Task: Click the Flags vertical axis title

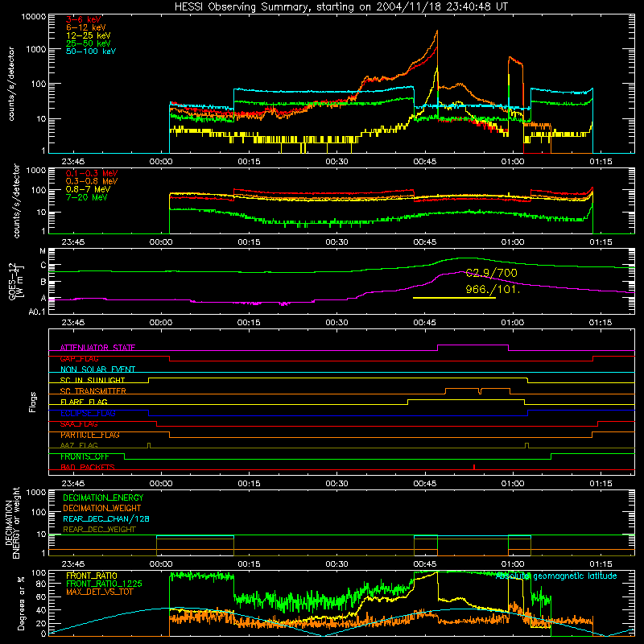Action: [33, 402]
